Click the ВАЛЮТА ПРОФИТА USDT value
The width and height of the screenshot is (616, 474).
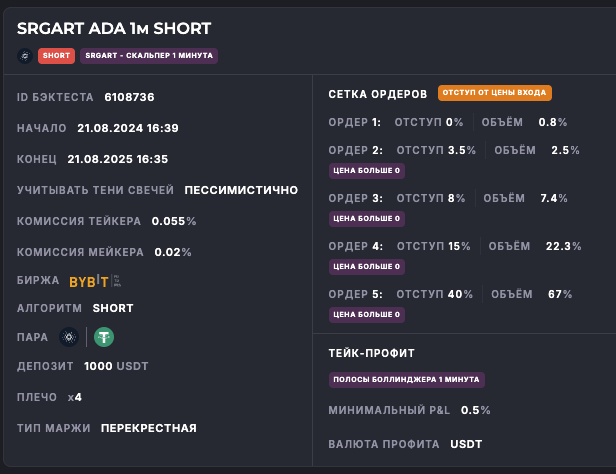click(x=466, y=443)
